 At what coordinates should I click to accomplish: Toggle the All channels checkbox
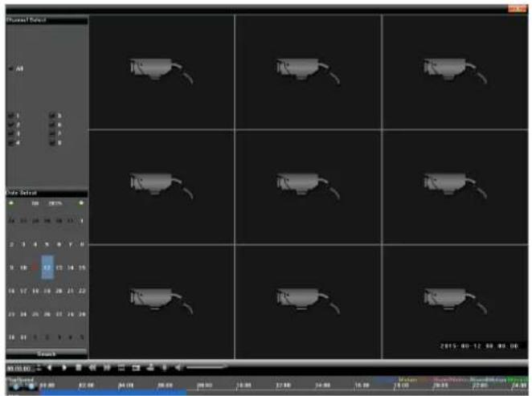pos(11,69)
